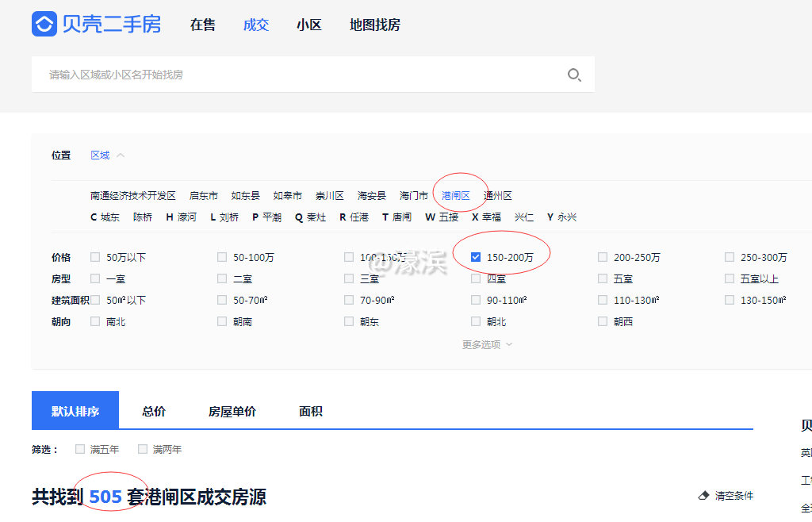Enable the 满五年 filter checkbox
The height and width of the screenshot is (522, 812).
(79, 448)
